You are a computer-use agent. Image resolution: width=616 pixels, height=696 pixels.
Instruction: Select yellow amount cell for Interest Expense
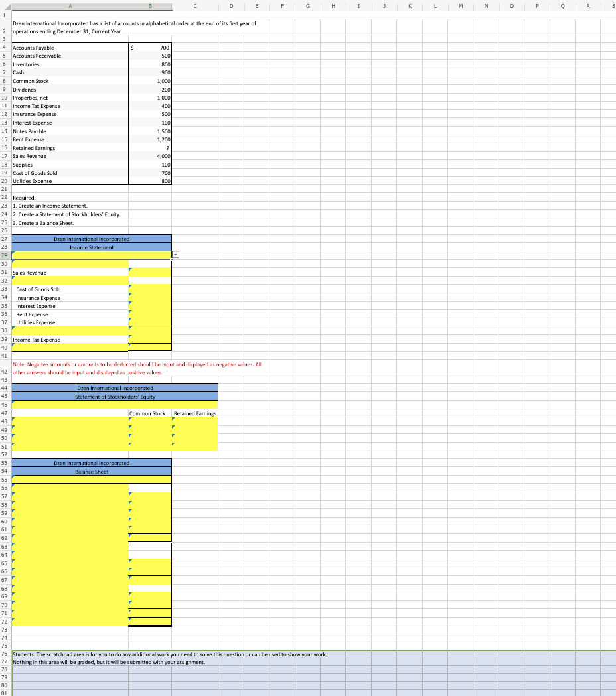tap(150, 306)
